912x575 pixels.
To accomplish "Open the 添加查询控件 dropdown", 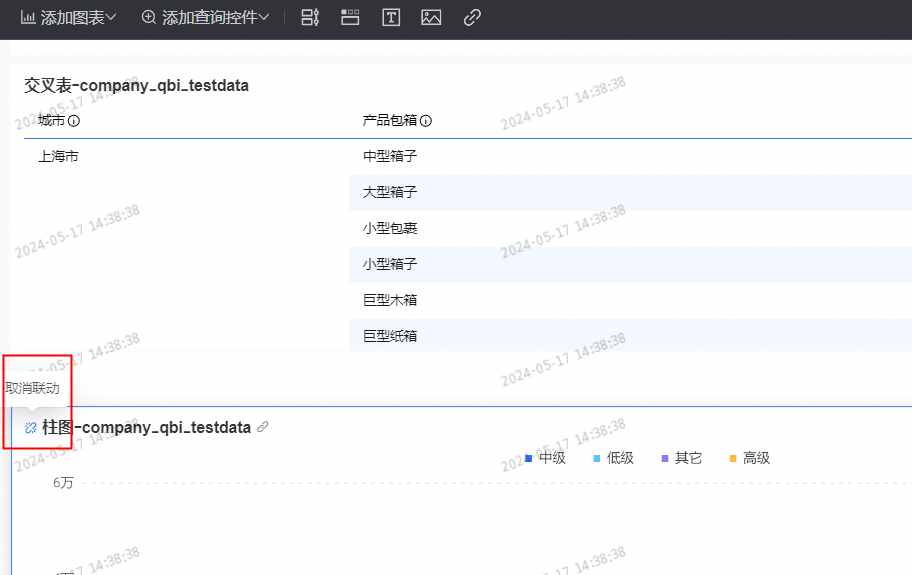I will (206, 17).
